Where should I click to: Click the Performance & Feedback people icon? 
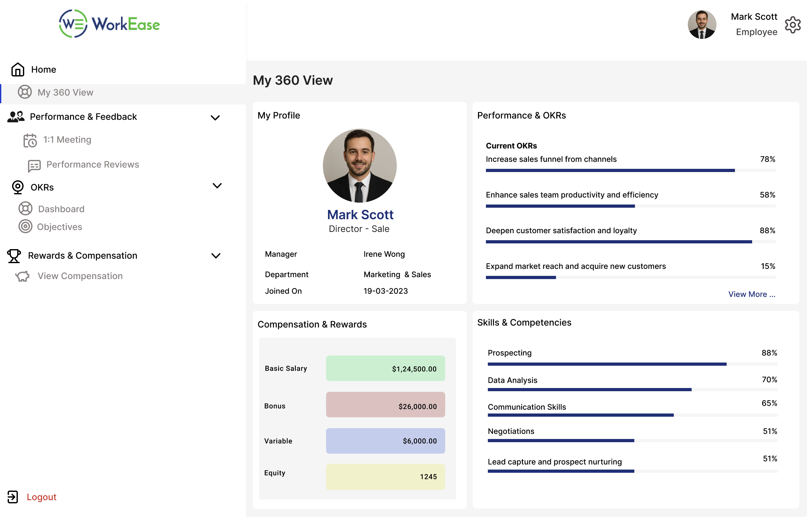16,117
